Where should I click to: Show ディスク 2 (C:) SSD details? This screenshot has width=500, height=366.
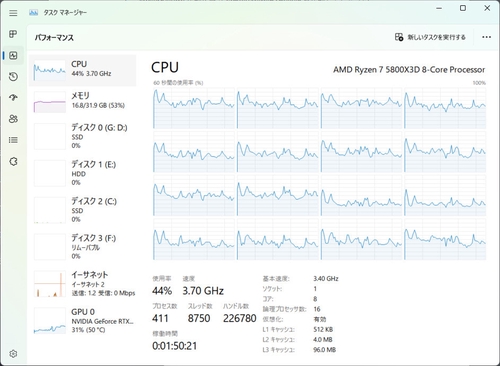tap(82, 210)
